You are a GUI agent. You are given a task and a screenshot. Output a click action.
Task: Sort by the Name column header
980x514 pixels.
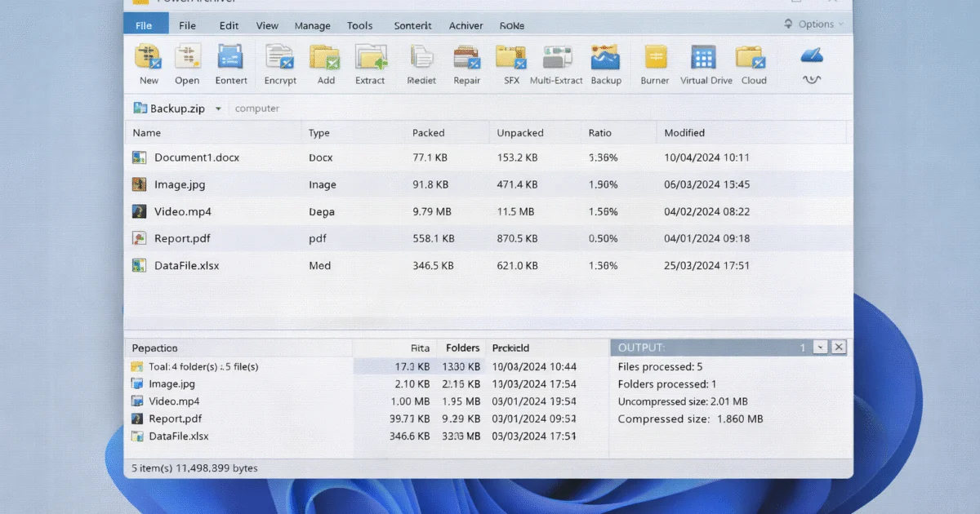[146, 132]
